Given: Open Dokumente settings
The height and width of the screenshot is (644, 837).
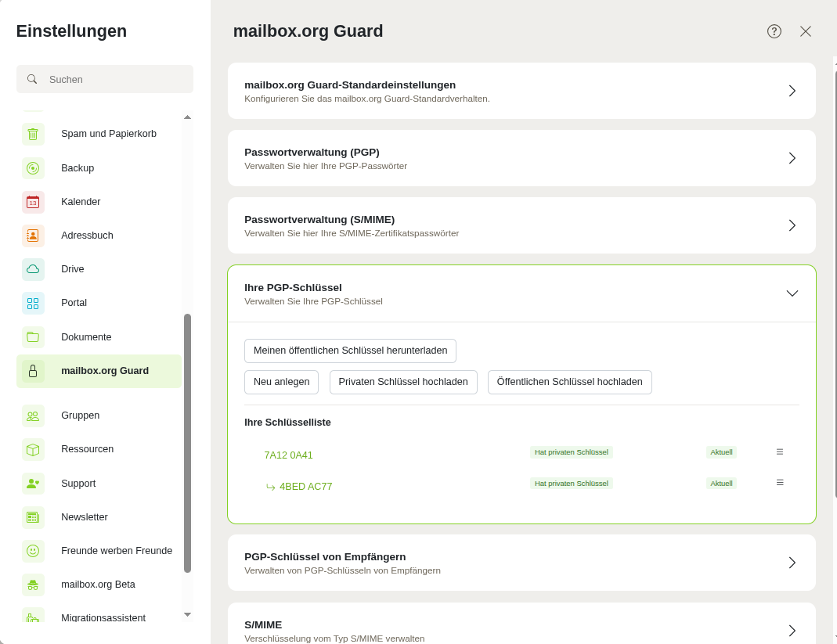Looking at the screenshot, I should click(99, 336).
